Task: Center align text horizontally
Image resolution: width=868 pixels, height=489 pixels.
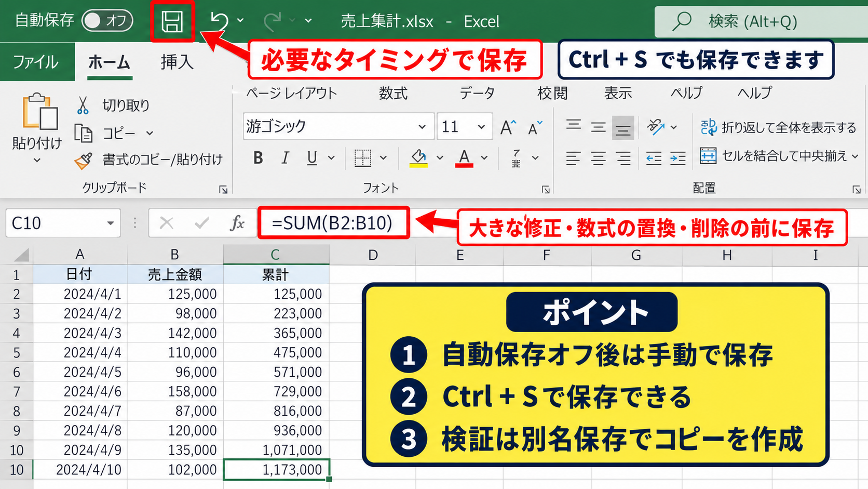Action: pyautogui.click(x=598, y=158)
